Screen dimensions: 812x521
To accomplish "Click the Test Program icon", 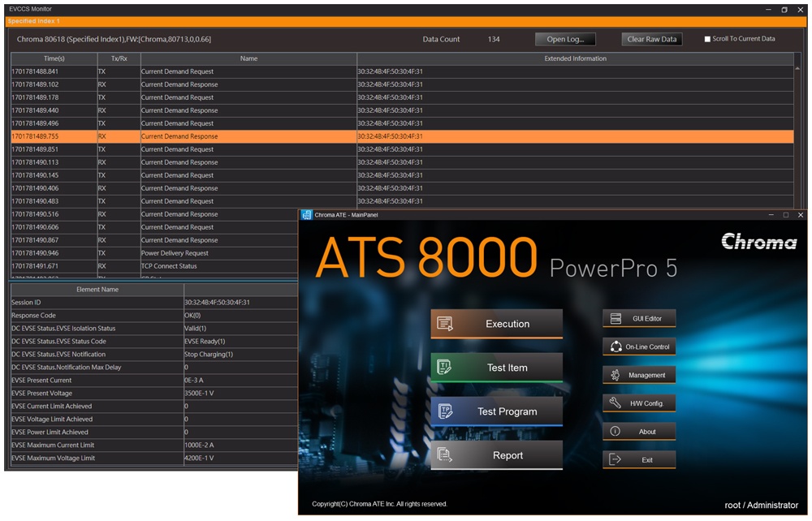I will 445,411.
